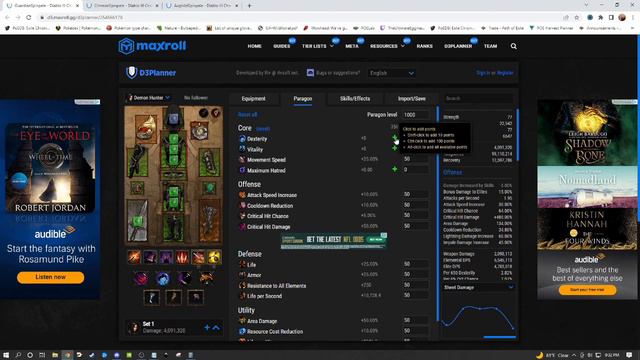Image resolution: width=640 pixels, height=360 pixels.
Task: Click the Offense stats section heading
Action: (x=453, y=172)
